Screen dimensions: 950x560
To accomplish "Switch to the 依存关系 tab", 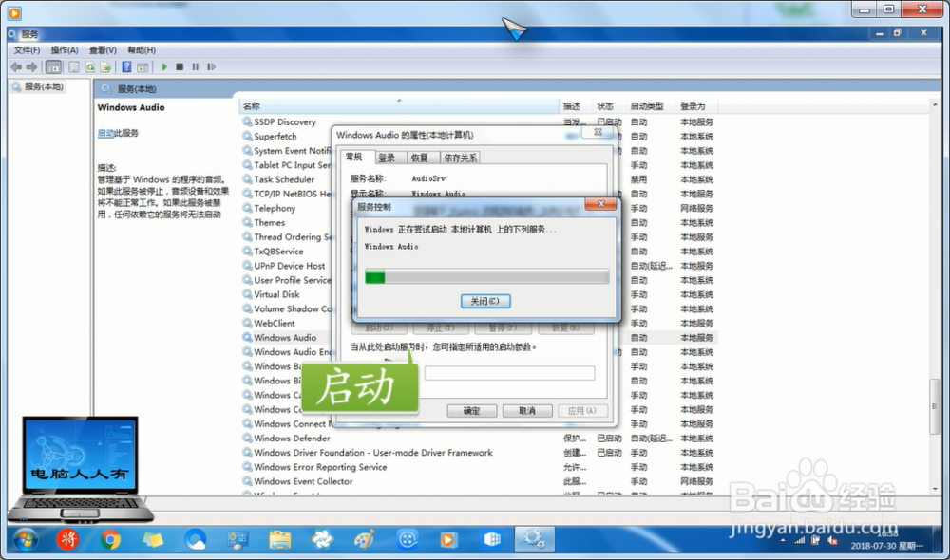I will 461,158.
